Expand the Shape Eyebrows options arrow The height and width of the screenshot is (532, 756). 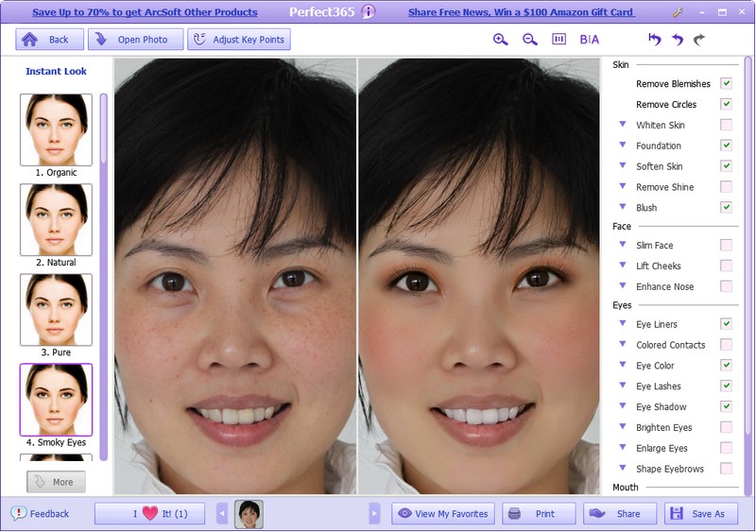[x=623, y=468]
